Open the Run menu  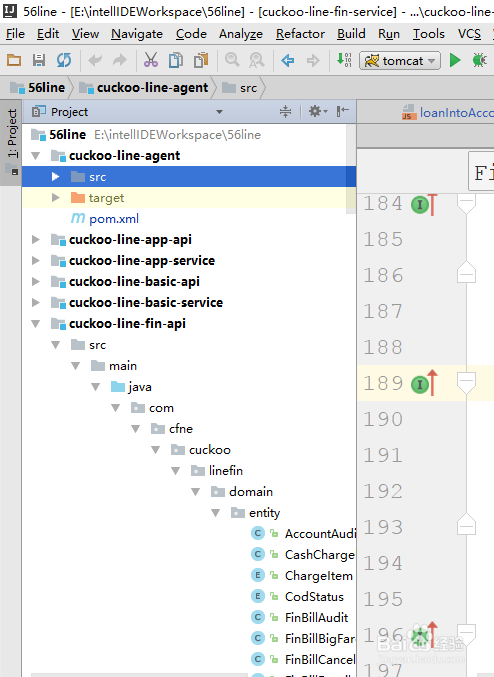[x=389, y=34]
